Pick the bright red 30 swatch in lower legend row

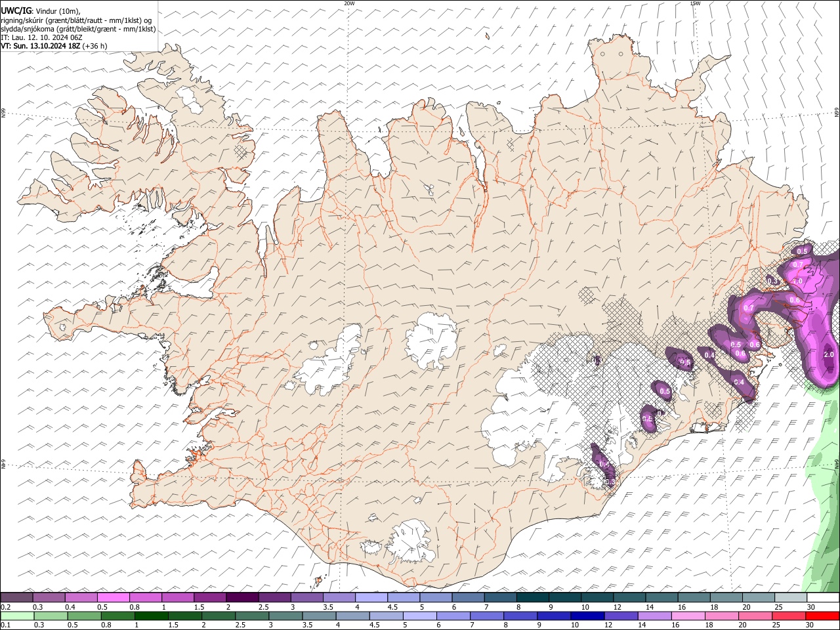[822, 616]
